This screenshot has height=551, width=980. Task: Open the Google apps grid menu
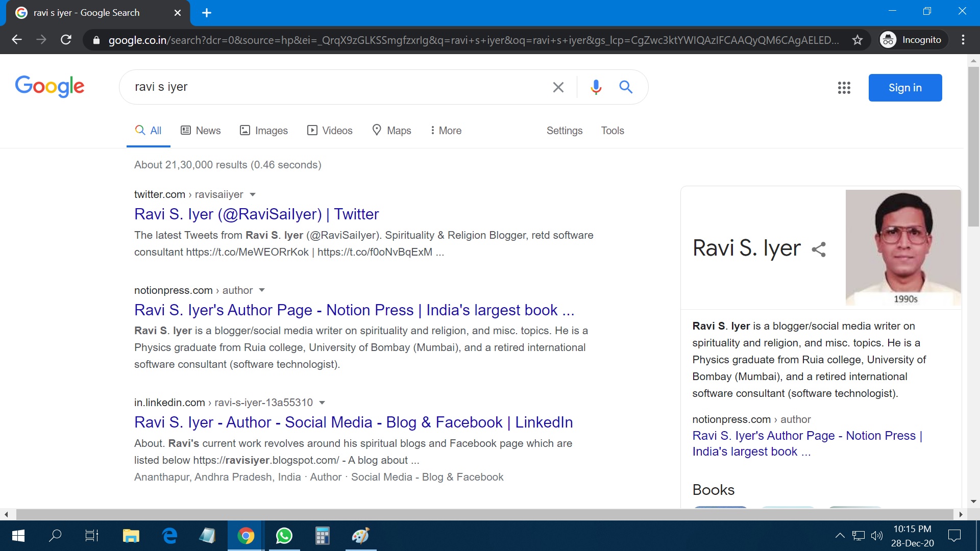point(844,87)
